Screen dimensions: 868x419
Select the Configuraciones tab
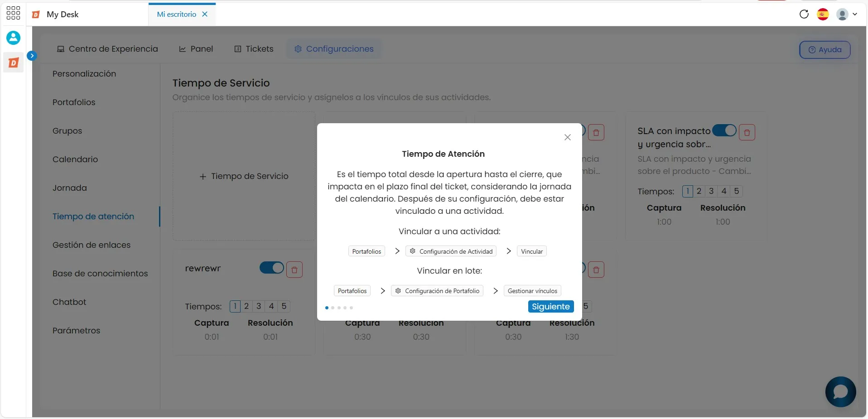pyautogui.click(x=334, y=49)
